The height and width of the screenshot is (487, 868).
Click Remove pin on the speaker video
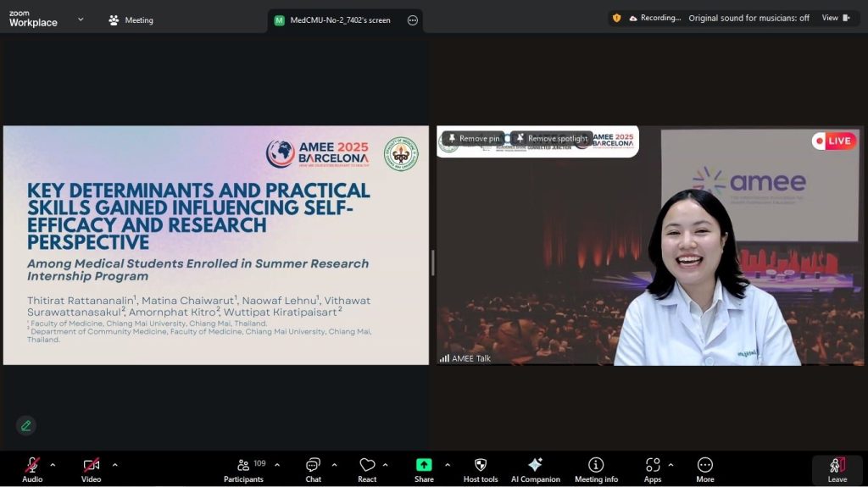point(473,138)
